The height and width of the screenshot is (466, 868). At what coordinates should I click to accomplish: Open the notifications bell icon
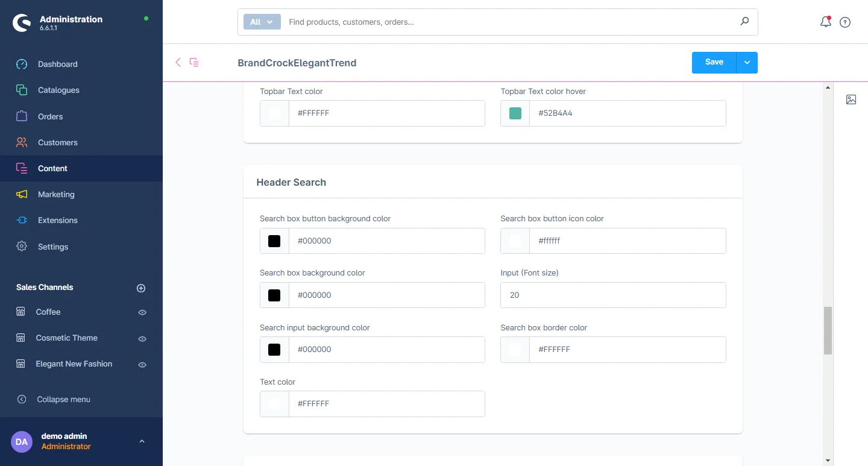pyautogui.click(x=825, y=22)
